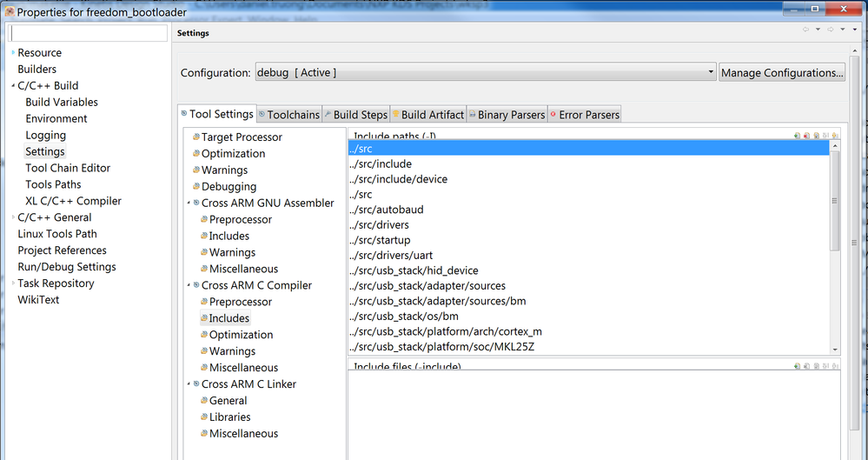Select top-level Optimization setting
This screenshot has height=460, width=868.
233,154
